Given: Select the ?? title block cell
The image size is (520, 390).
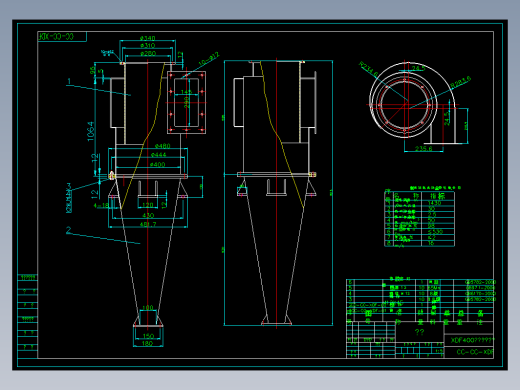Looking at the screenshot, I should click(x=419, y=332).
